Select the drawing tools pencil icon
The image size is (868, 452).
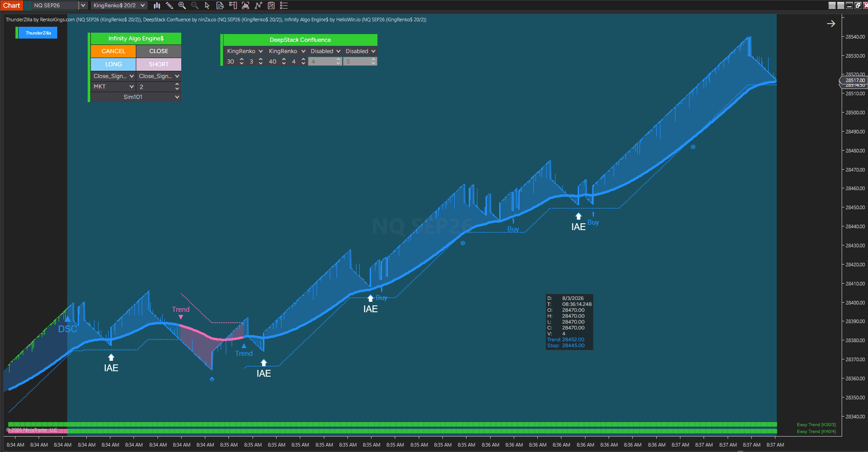tap(169, 5)
